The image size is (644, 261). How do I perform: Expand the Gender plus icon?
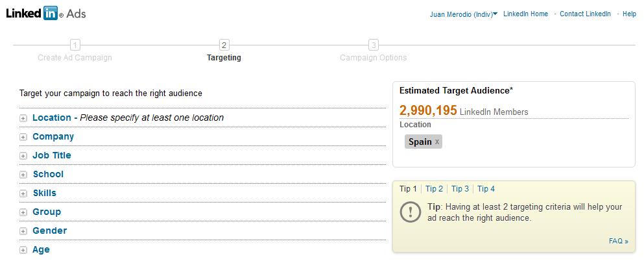point(23,232)
